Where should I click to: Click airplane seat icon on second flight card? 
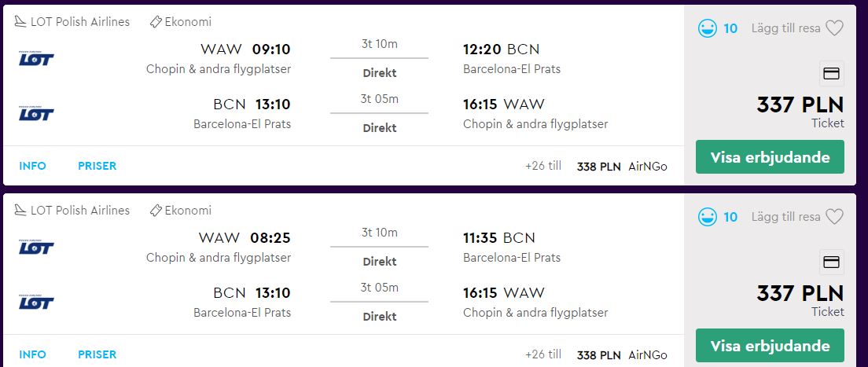pyautogui.click(x=20, y=211)
